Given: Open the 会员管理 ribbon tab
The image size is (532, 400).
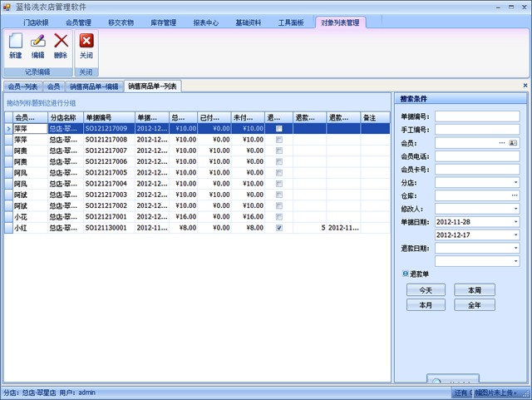Looking at the screenshot, I should pyautogui.click(x=78, y=22).
